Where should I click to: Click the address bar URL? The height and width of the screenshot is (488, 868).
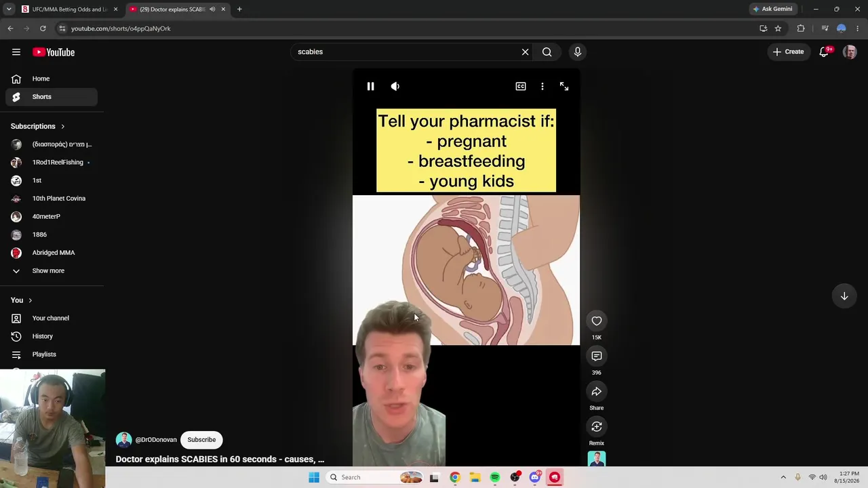121,28
